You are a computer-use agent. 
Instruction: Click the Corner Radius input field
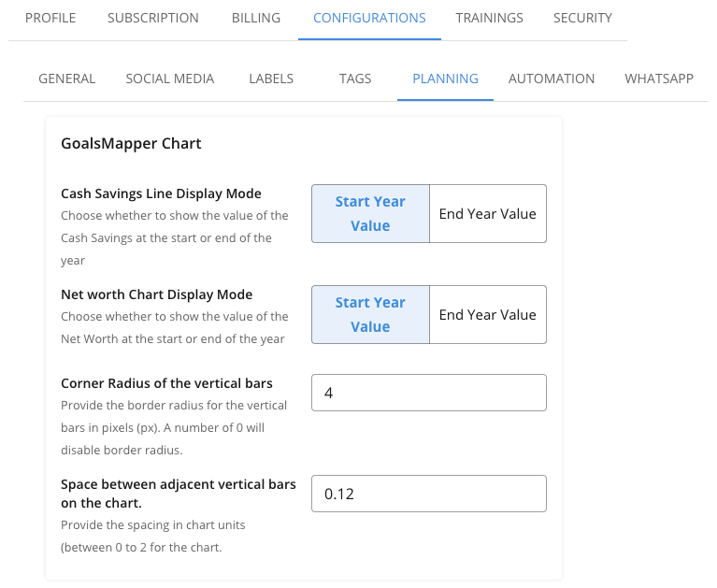428,393
